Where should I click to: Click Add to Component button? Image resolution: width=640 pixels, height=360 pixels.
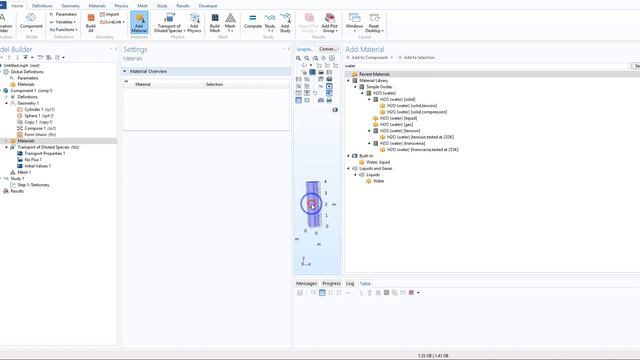pyautogui.click(x=369, y=58)
